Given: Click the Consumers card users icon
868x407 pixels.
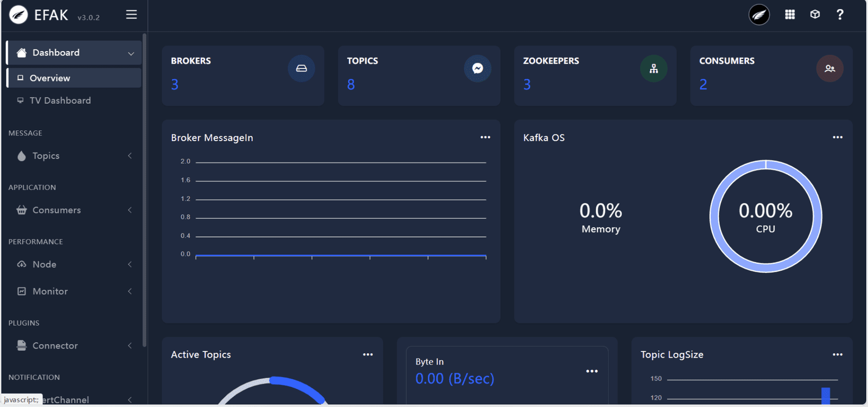Looking at the screenshot, I should tap(829, 68).
